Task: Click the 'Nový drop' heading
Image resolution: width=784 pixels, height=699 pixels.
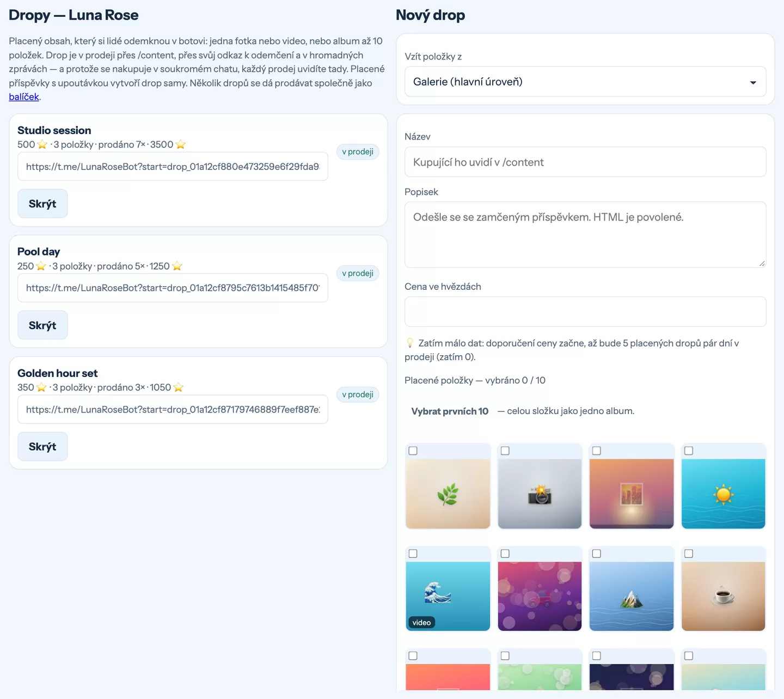Action: pyautogui.click(x=430, y=15)
